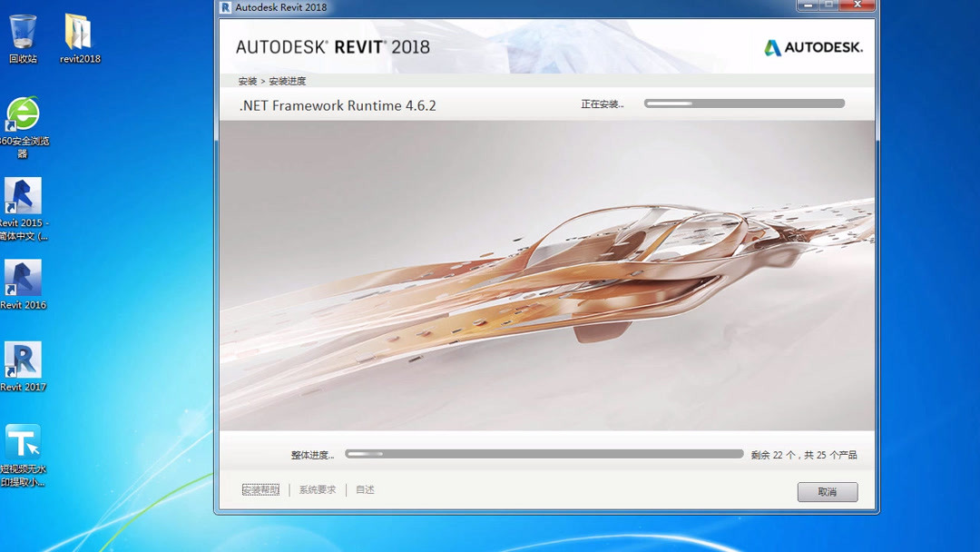Click the Revit icon in the title bar

click(x=224, y=6)
